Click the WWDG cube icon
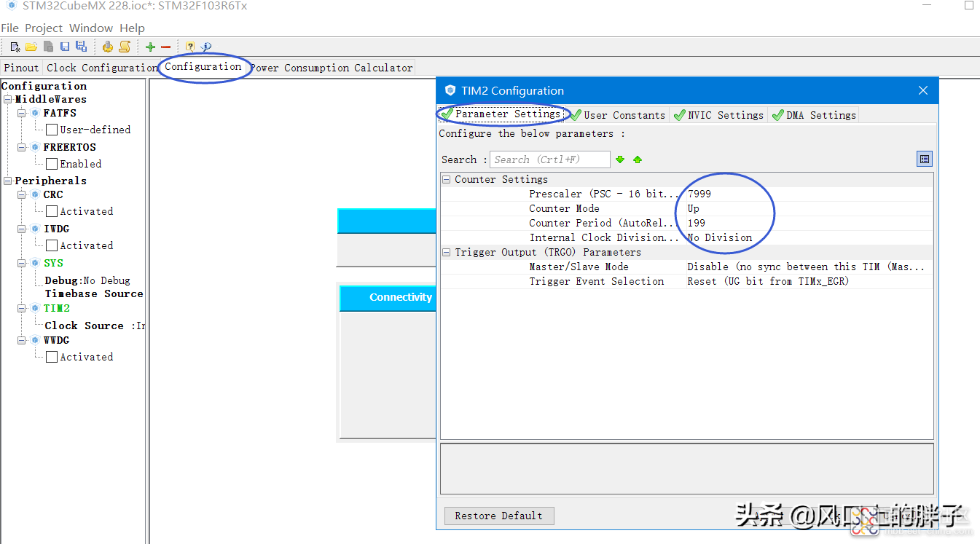Screen dimensions: 980x544 (35, 340)
